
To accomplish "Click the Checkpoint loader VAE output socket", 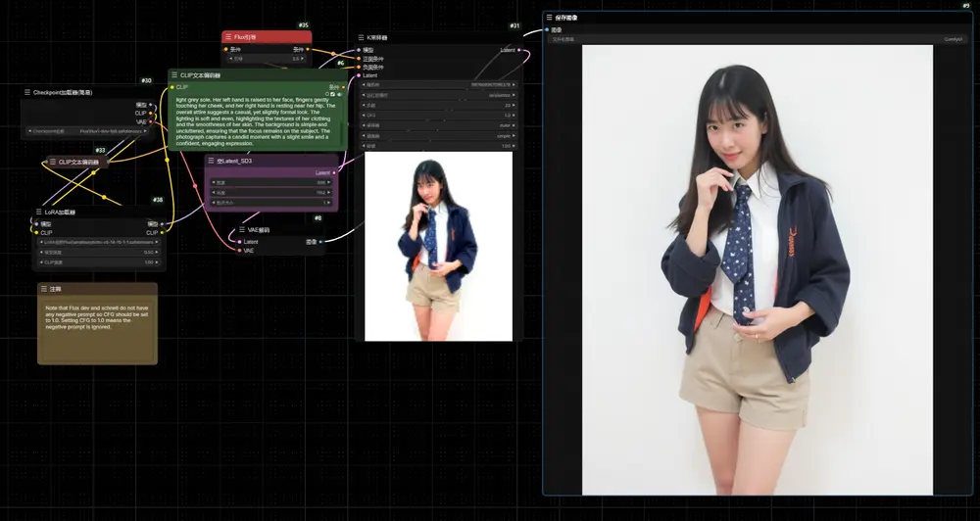I will (151, 121).
